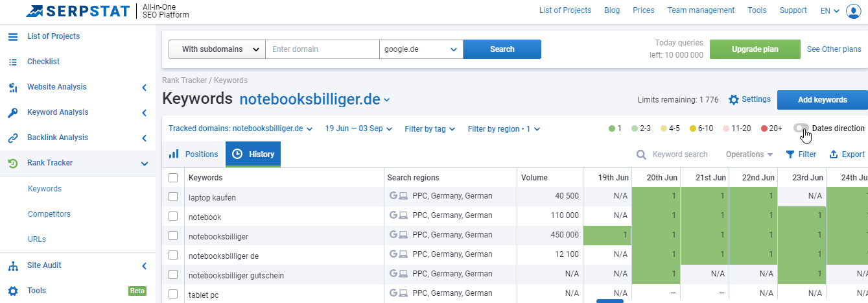Open the user account avatar icon
The width and height of the screenshot is (868, 303).
853,11
